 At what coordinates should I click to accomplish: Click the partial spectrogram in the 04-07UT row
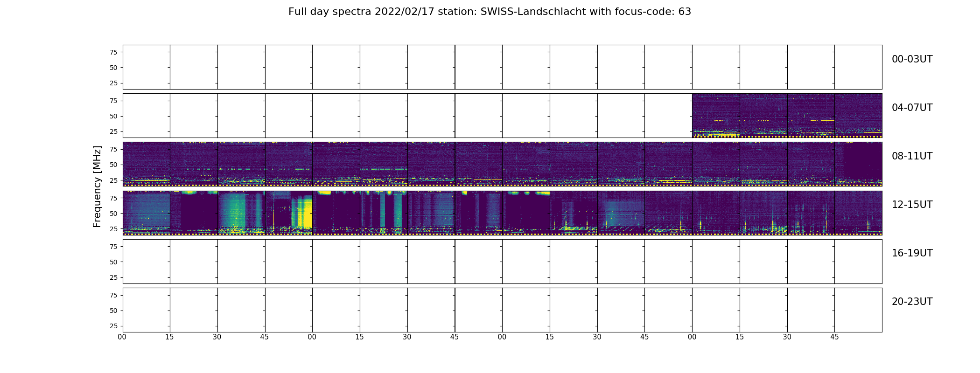tap(787, 116)
